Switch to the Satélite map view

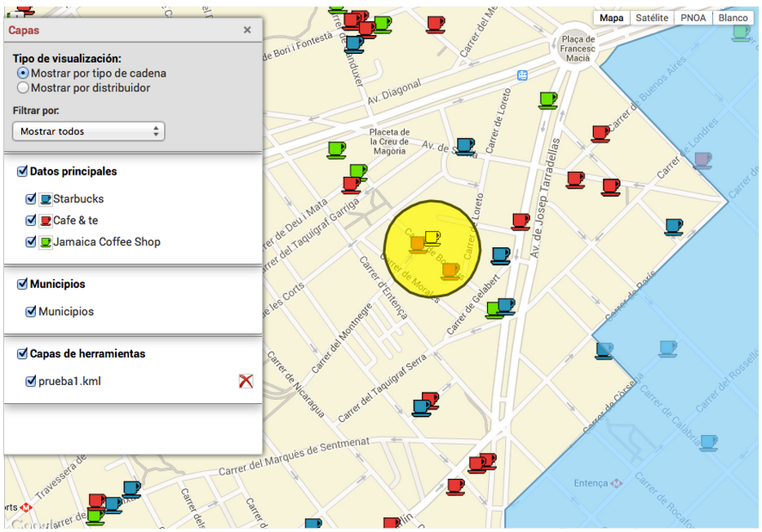pyautogui.click(x=651, y=18)
